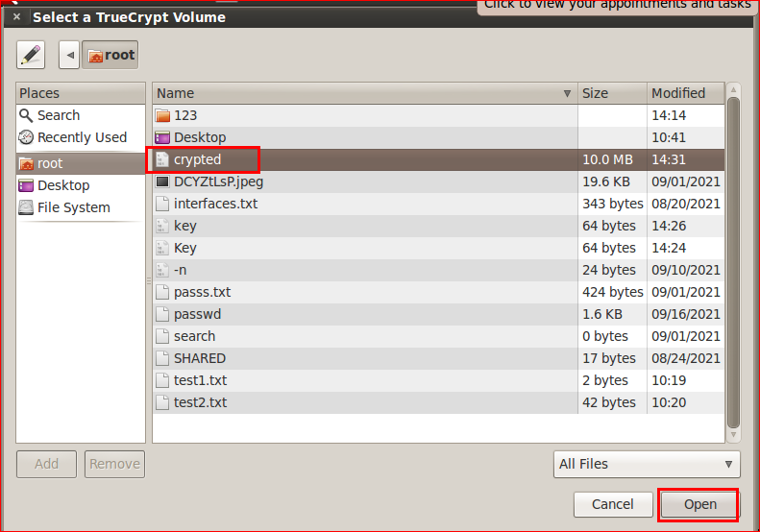Click the File System drive icon
The width and height of the screenshot is (760, 532).
click(26, 207)
